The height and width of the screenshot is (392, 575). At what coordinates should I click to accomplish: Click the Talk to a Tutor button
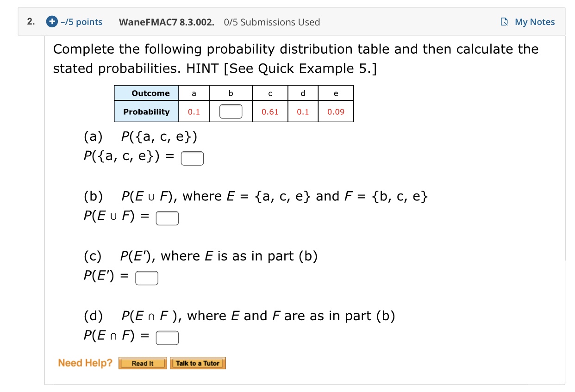198,363
